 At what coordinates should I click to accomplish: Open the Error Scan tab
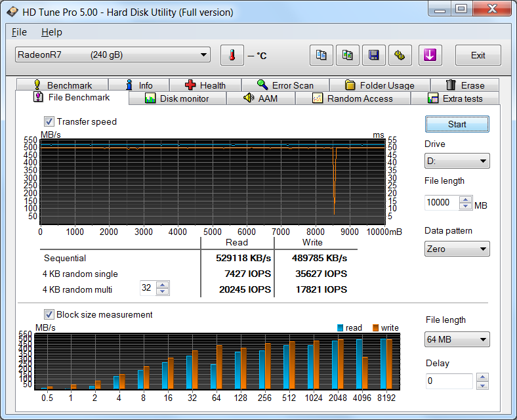(285, 85)
